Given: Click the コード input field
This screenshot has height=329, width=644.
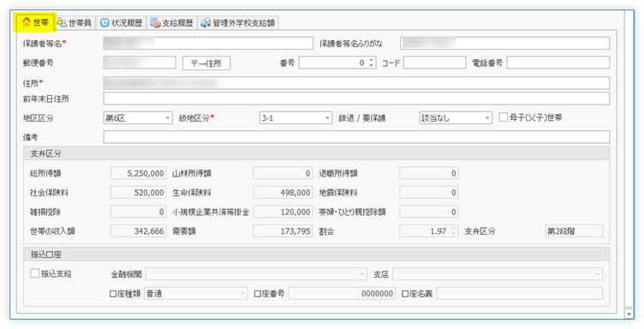Looking at the screenshot, I should [434, 63].
